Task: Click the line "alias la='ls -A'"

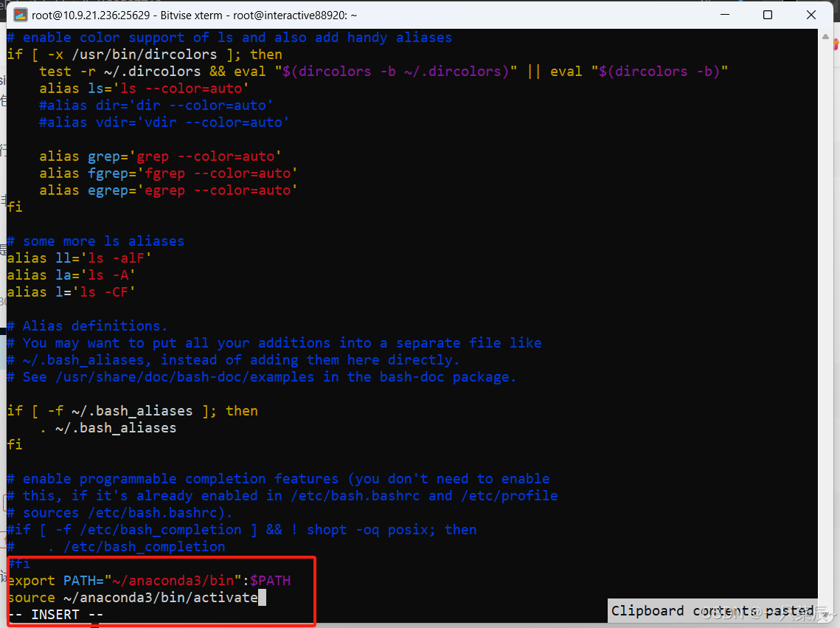Action: coord(72,275)
